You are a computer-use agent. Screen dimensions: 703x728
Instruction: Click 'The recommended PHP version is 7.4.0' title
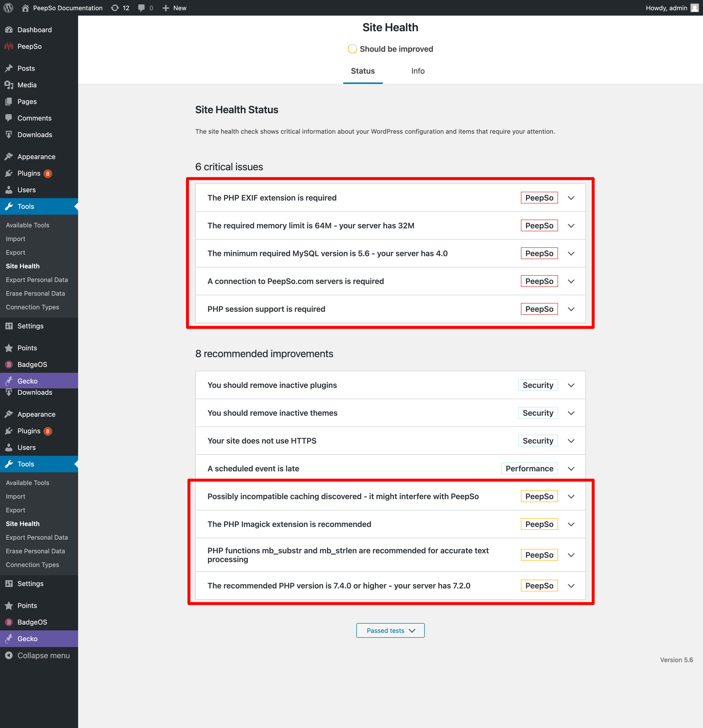(339, 586)
